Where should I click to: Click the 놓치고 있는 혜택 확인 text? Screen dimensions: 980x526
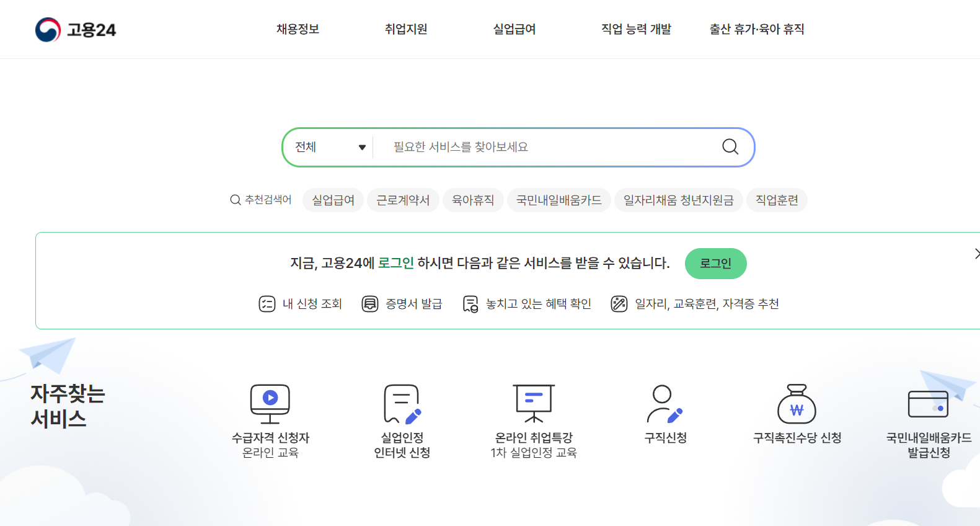tap(539, 304)
